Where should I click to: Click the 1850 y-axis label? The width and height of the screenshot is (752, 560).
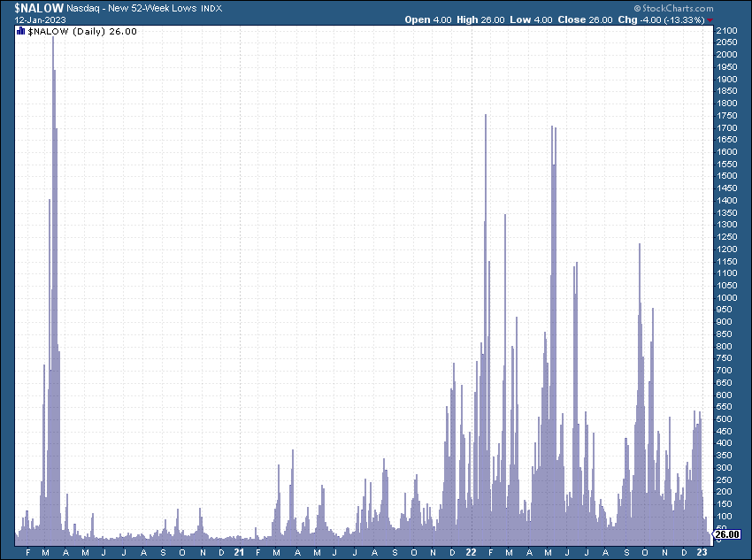click(x=726, y=91)
